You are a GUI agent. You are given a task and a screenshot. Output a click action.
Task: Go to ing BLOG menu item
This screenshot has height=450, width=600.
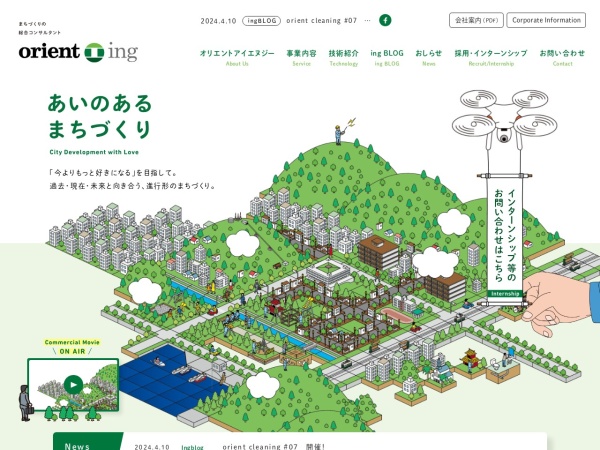coord(387,58)
